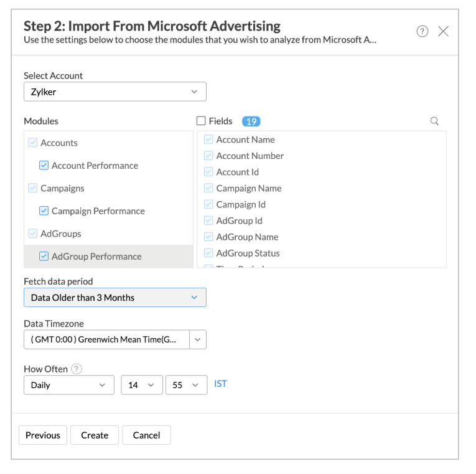Open the Daily frequency dropdown
The image size is (476, 474).
69,385
